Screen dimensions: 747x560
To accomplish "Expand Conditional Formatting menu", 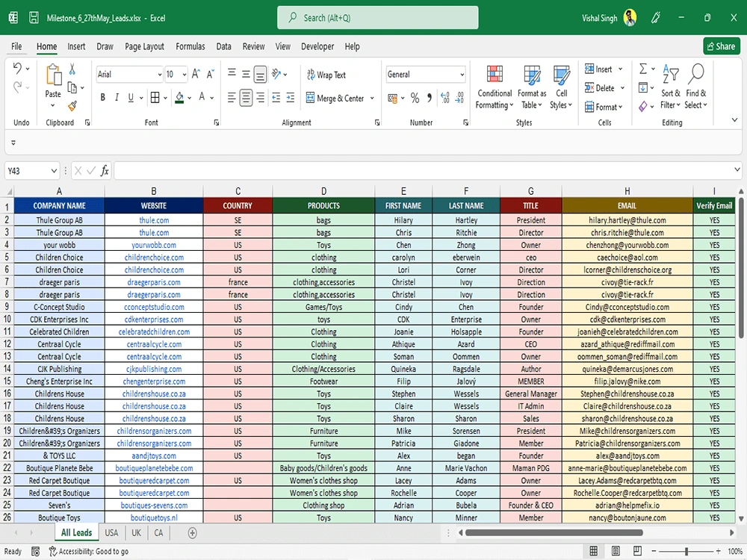I will tap(495, 87).
